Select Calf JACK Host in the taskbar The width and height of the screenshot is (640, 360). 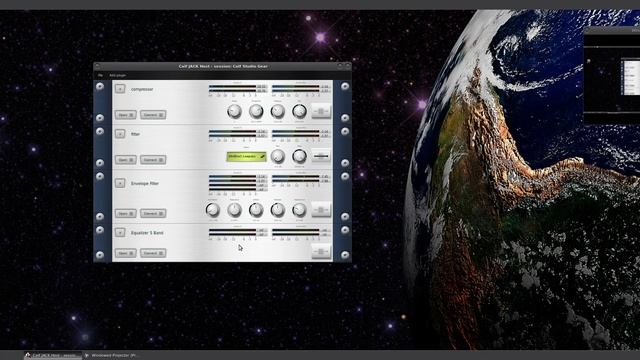(x=53, y=356)
